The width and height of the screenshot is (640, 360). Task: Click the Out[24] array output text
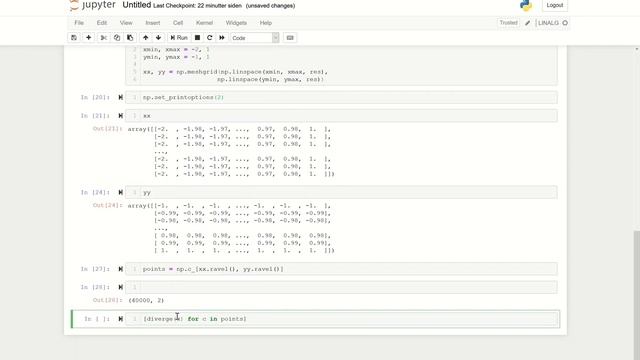pos(231,228)
